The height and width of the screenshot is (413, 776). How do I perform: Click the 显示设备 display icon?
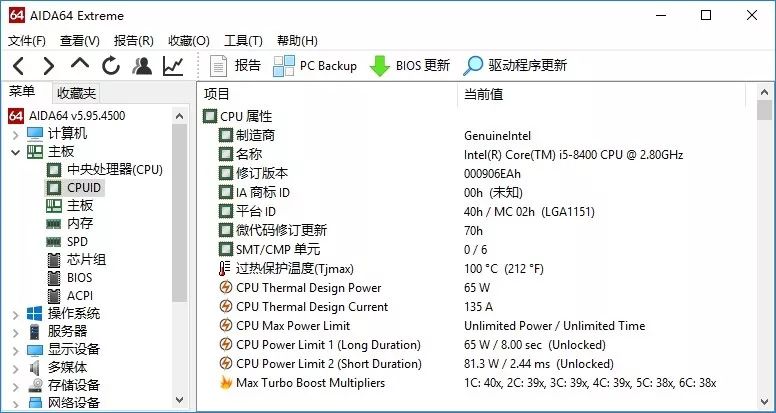point(35,350)
